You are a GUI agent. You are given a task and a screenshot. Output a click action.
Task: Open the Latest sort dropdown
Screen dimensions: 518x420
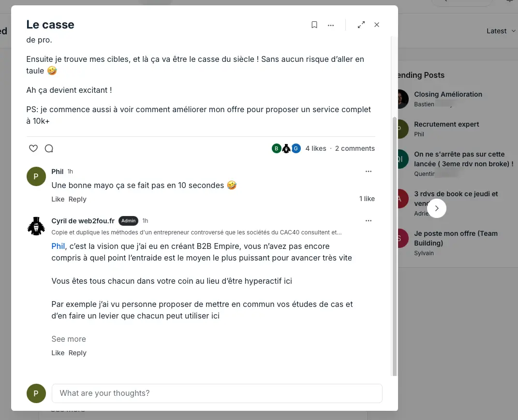(501, 31)
